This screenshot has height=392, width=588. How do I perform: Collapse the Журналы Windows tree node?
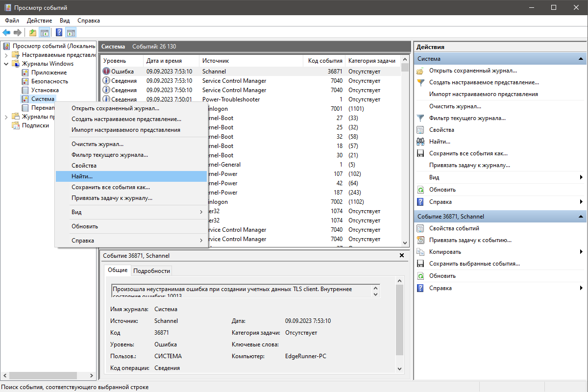[x=6, y=64]
